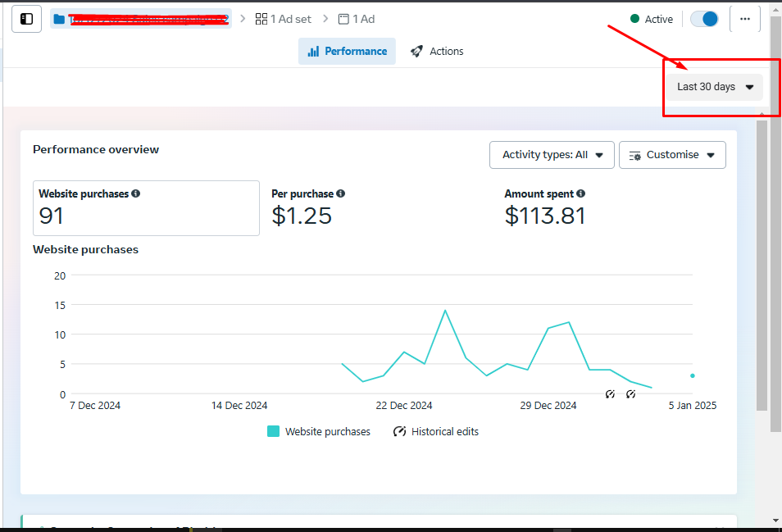
Task: Open the Customise dropdown menu
Action: (672, 155)
